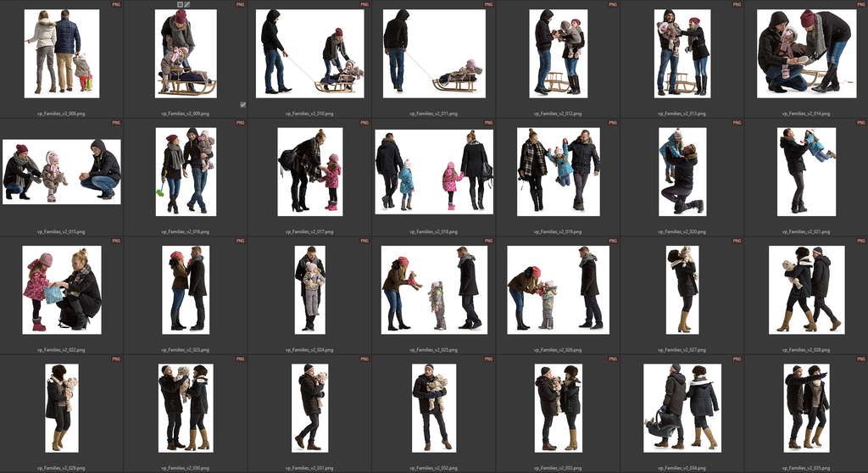Select the vp_Families_v2_034 baby carrier thumbnail

click(x=682, y=407)
